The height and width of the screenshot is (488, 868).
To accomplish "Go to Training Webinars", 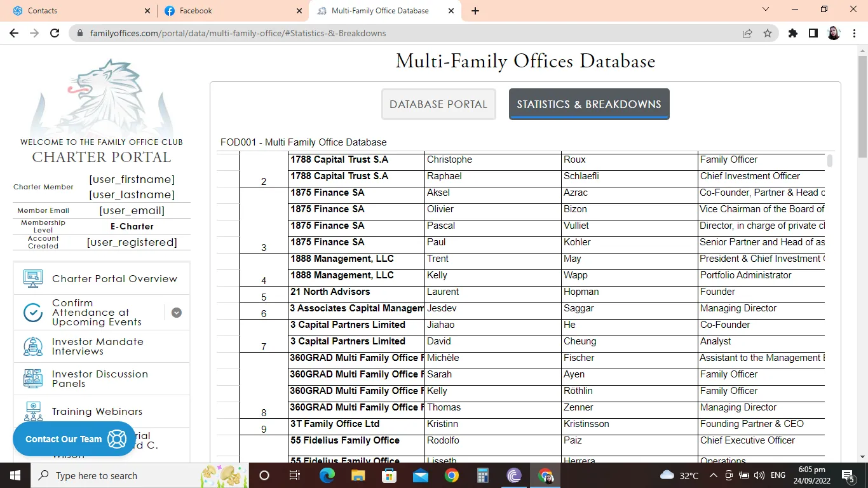I will tap(97, 412).
